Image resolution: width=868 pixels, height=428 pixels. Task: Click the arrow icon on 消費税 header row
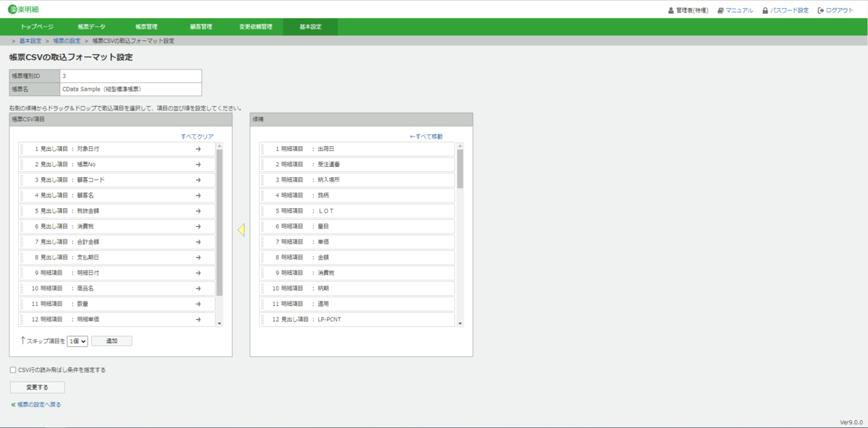point(197,226)
